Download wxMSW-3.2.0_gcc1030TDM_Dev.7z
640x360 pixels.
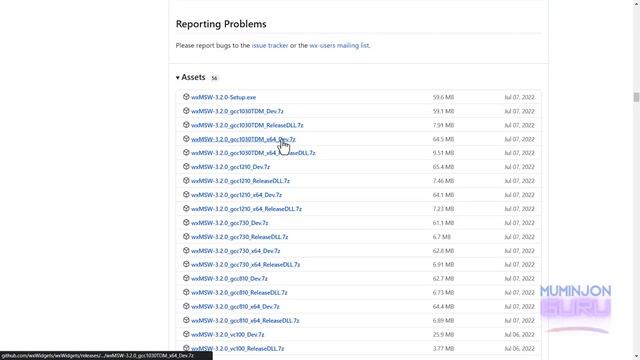pos(237,111)
